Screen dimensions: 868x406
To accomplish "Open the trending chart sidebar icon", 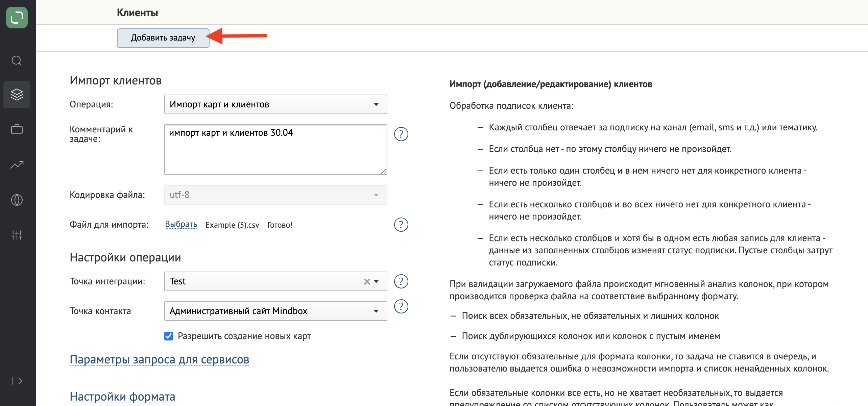I will pos(17,165).
